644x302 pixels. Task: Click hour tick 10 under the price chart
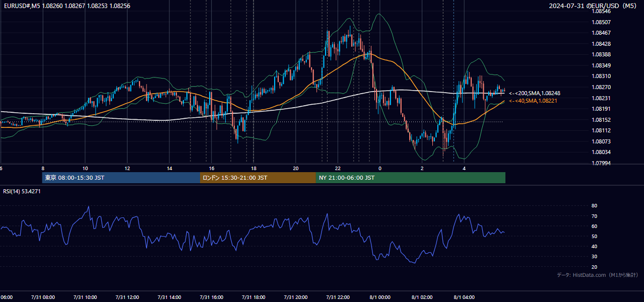coord(85,169)
